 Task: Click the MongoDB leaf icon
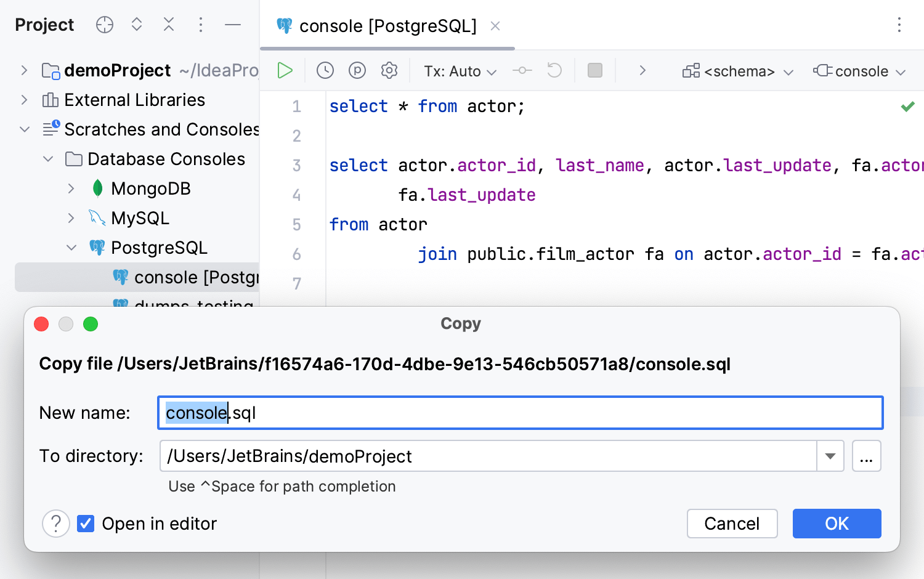pyautogui.click(x=97, y=188)
